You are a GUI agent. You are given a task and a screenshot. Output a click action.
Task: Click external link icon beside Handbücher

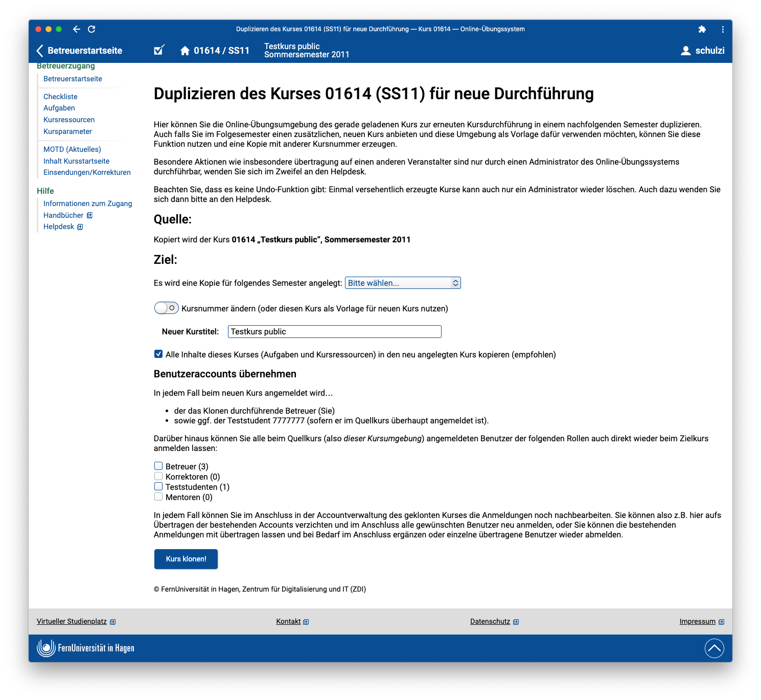pos(90,215)
